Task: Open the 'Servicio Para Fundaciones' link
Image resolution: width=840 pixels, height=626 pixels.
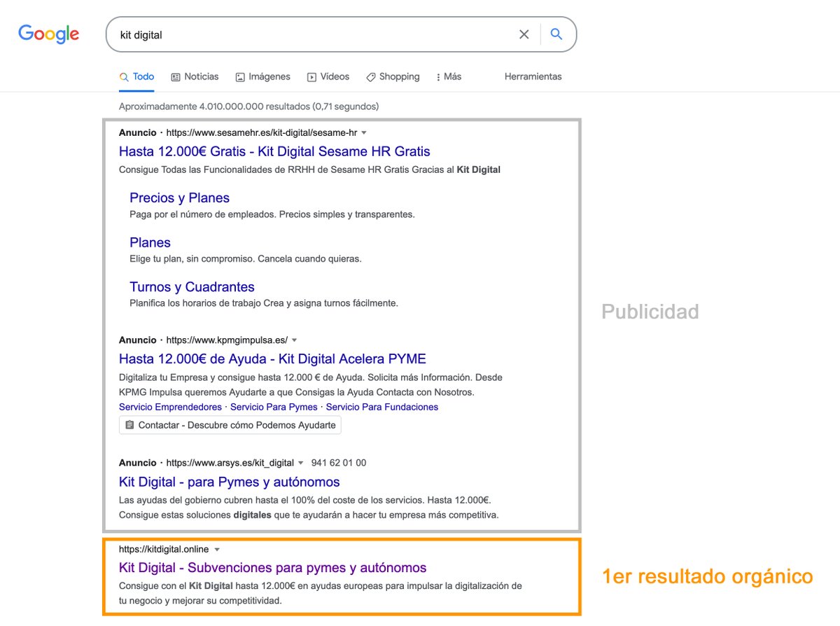Action: [382, 407]
